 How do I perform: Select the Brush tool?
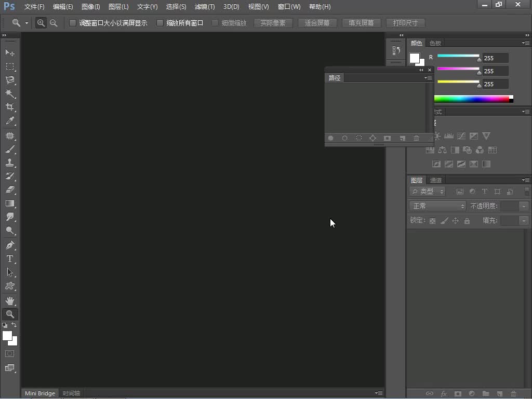10,149
